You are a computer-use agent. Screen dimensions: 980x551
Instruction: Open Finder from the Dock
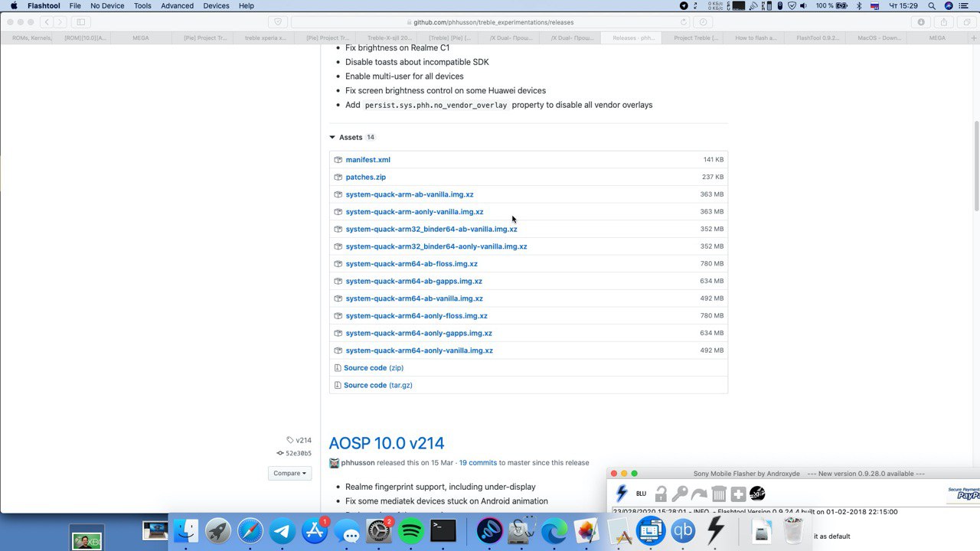(186, 530)
